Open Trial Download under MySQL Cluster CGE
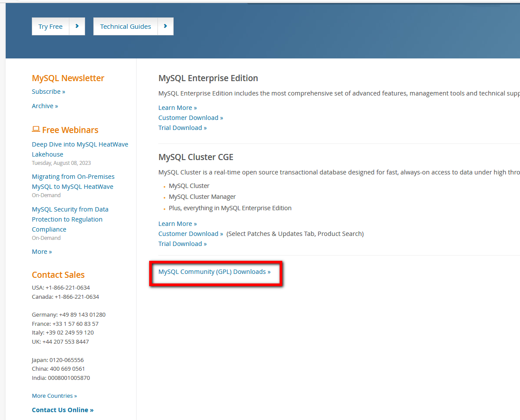The width and height of the screenshot is (520, 420). (182, 244)
